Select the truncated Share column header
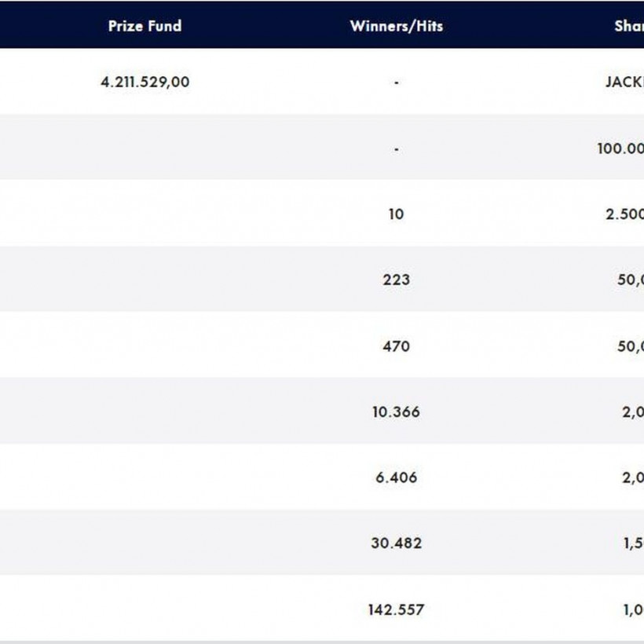The width and height of the screenshot is (644, 644). 628,26
